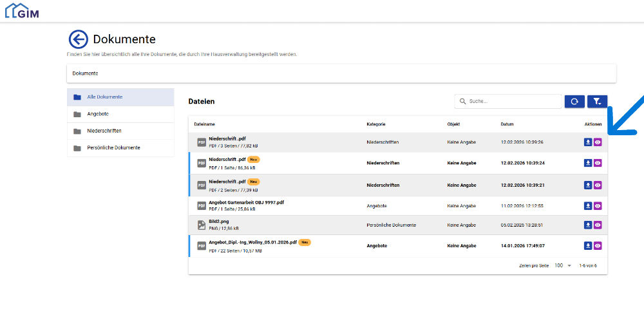Open Persönliche Dokumente folder
Viewport: 644px width, 322px height.
[113, 147]
